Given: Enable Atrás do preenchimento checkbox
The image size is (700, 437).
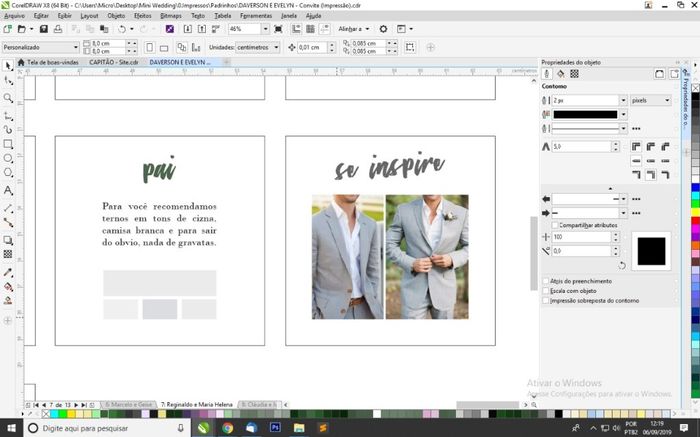Looking at the screenshot, I should [x=546, y=281].
